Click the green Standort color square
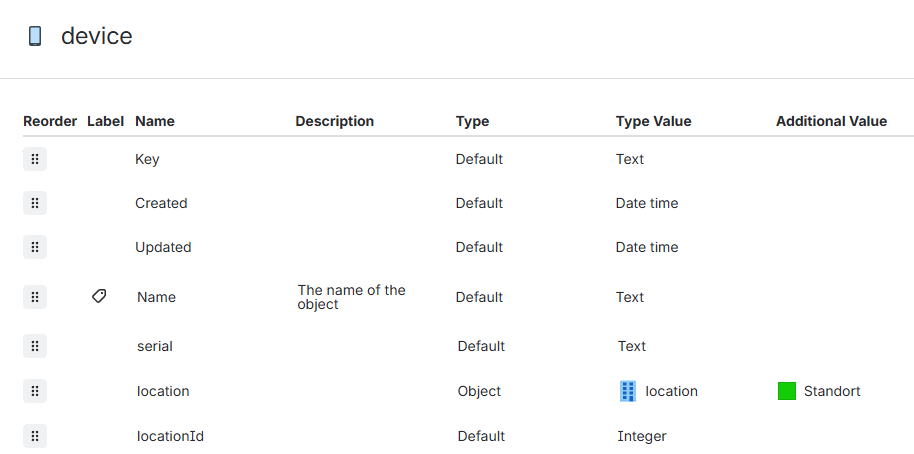Screen dimensions: 914x454 787,391
